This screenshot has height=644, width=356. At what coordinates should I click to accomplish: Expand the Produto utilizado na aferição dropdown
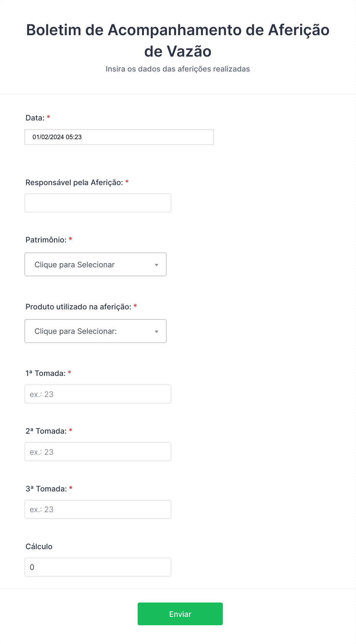coord(95,331)
